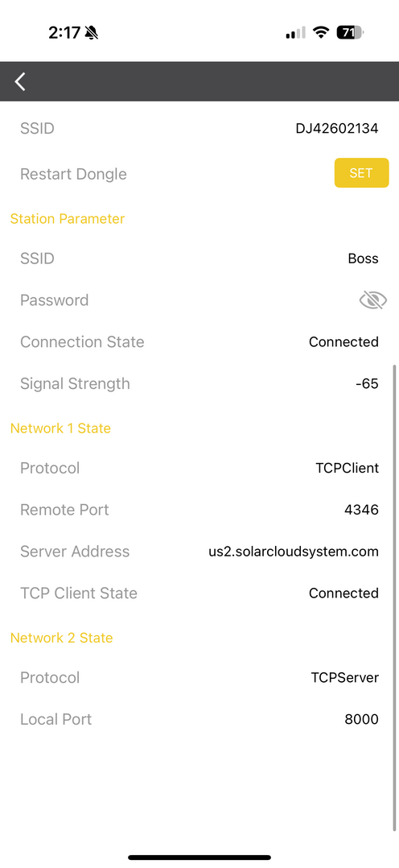Viewport: 399px width, 868px height.
Task: Tap the Remote Port value 4346
Action: coord(361,510)
